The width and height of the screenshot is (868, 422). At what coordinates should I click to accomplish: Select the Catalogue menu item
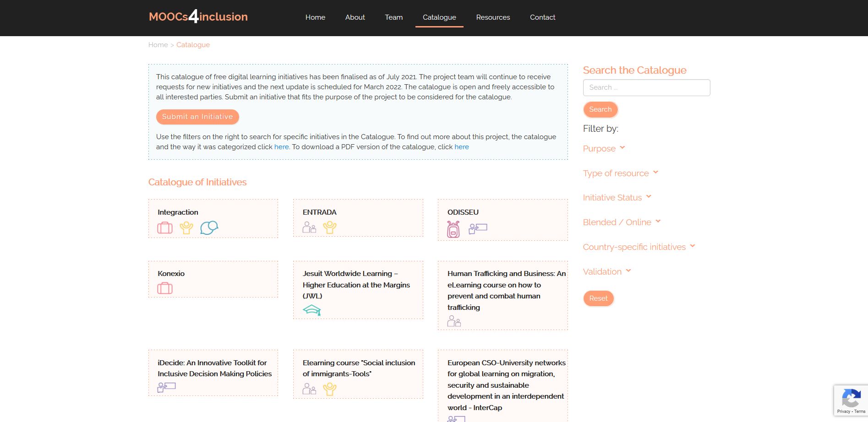point(439,17)
